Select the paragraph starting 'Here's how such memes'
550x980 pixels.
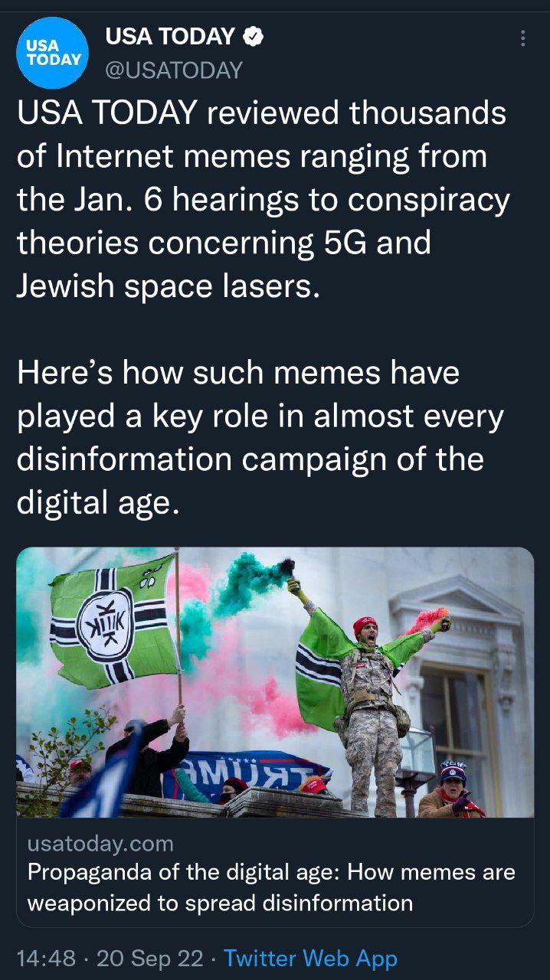coord(260,438)
